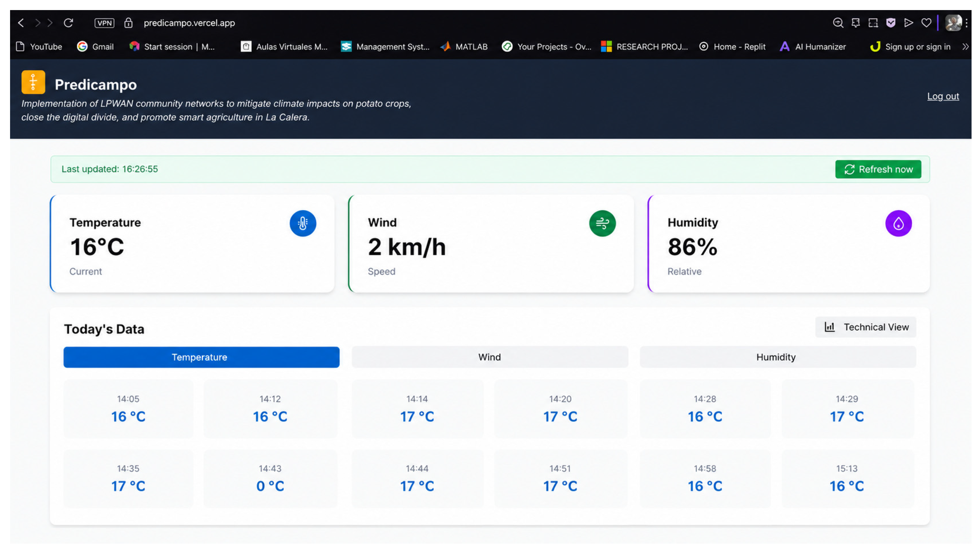This screenshot has height=553, width=980.
Task: Open Your Projects - Ov... bookmark
Action: (x=546, y=47)
